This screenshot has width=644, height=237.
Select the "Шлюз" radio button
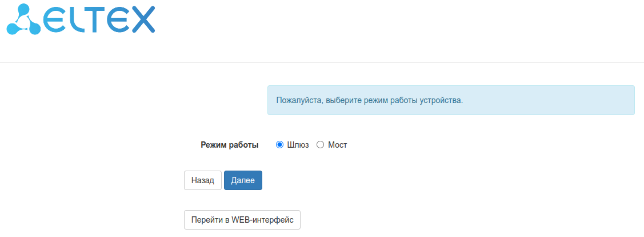280,145
